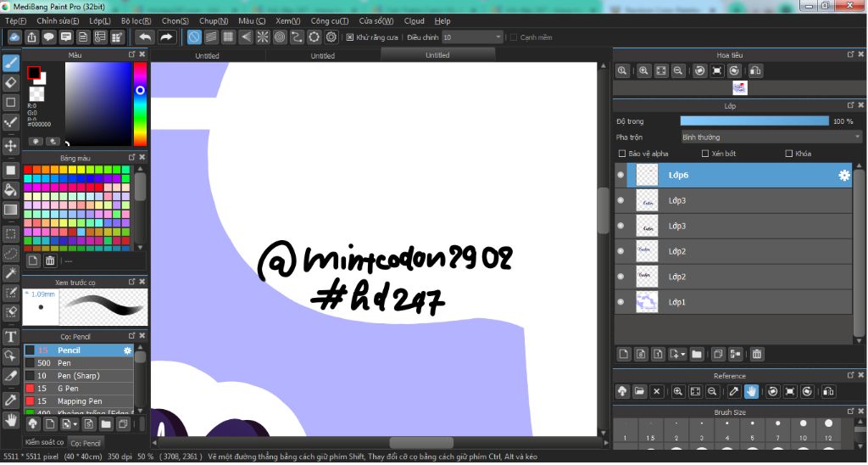Image resolution: width=868 pixels, height=465 pixels.
Task: Select the Brush tool in left toolbar
Action: click(10, 63)
